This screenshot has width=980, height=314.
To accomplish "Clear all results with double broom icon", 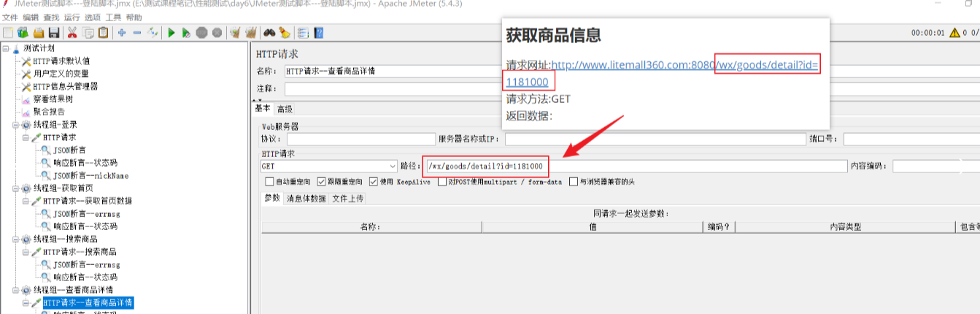I will coord(250,32).
